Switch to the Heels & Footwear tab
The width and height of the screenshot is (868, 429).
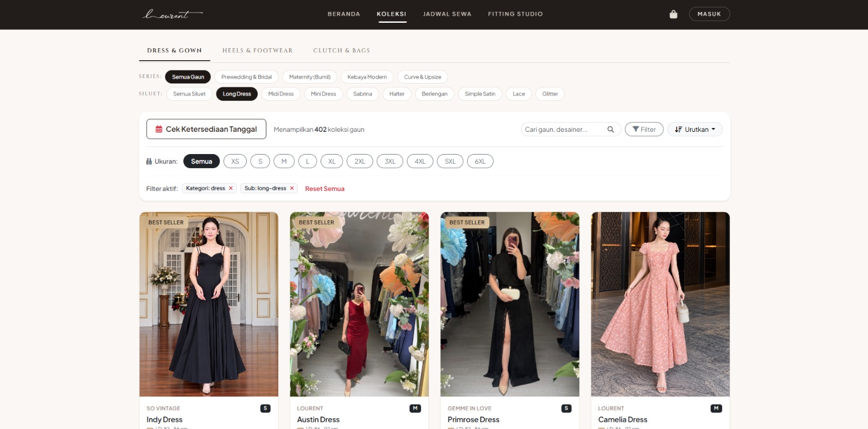(257, 50)
